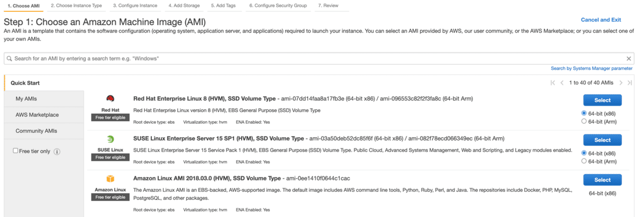Choose 64-bit (x86) for Red Hat
Viewport: 644px width, 217px height.
(584, 114)
